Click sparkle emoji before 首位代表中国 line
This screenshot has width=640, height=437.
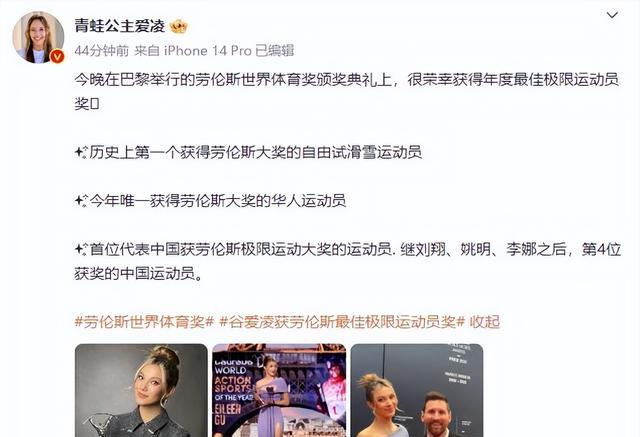81,249
